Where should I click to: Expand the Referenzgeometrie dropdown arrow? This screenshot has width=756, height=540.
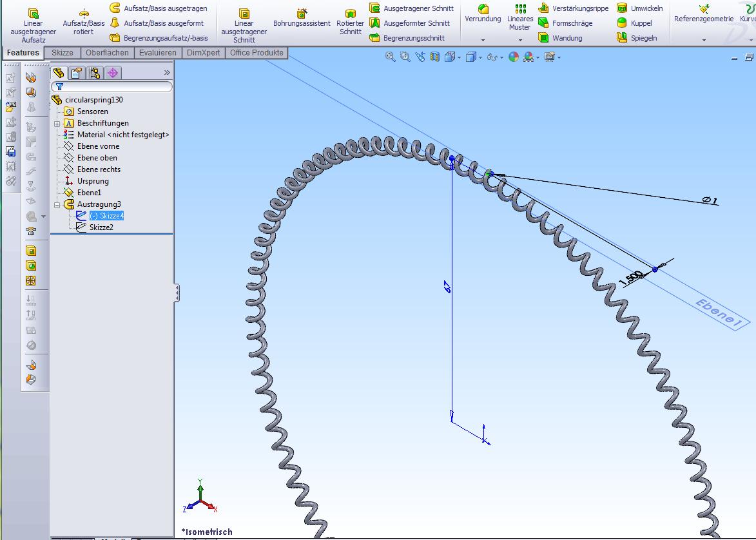click(703, 40)
